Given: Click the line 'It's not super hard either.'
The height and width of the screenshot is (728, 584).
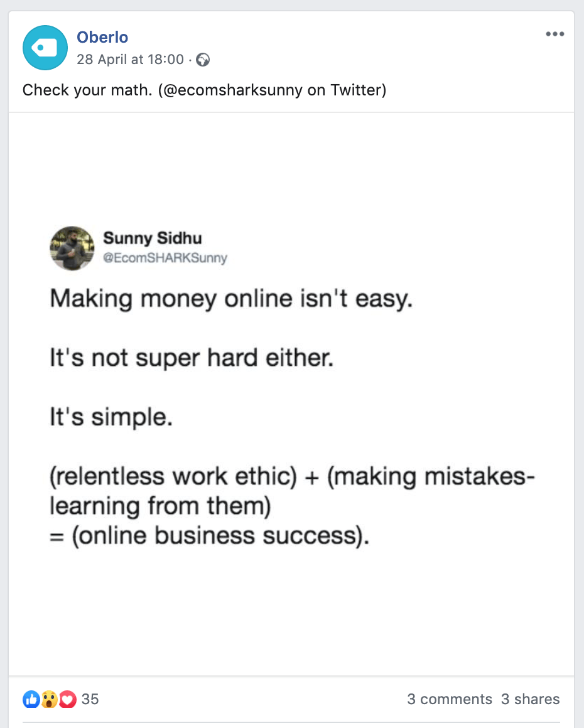Looking at the screenshot, I should (192, 358).
